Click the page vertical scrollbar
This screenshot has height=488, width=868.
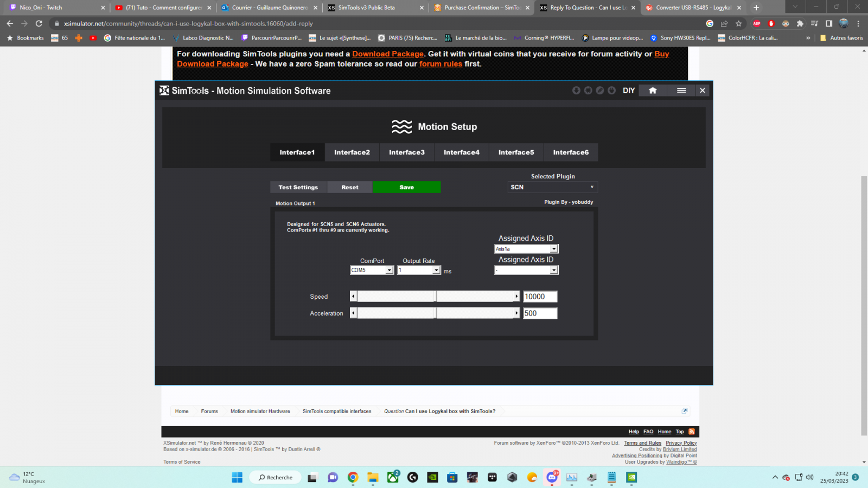point(864,306)
